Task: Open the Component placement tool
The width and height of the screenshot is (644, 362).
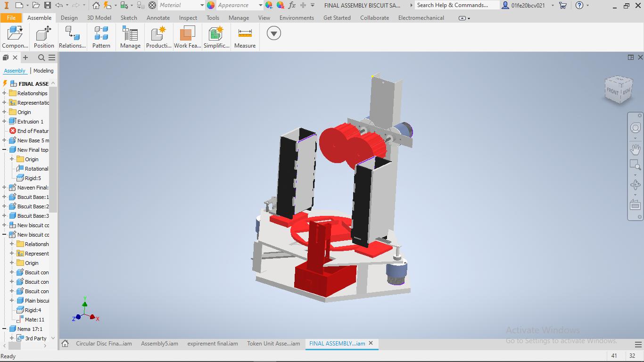Action: pos(15,37)
